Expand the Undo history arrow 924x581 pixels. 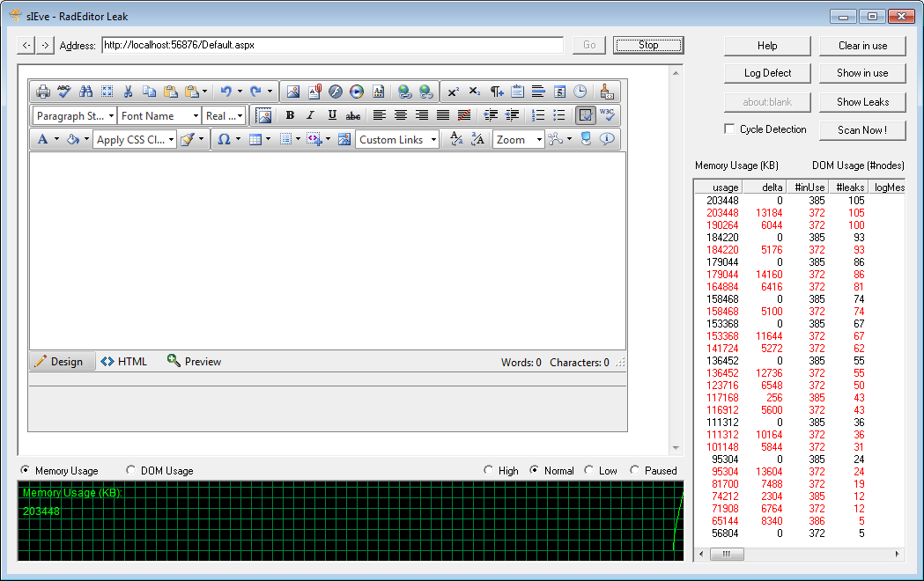[240, 92]
